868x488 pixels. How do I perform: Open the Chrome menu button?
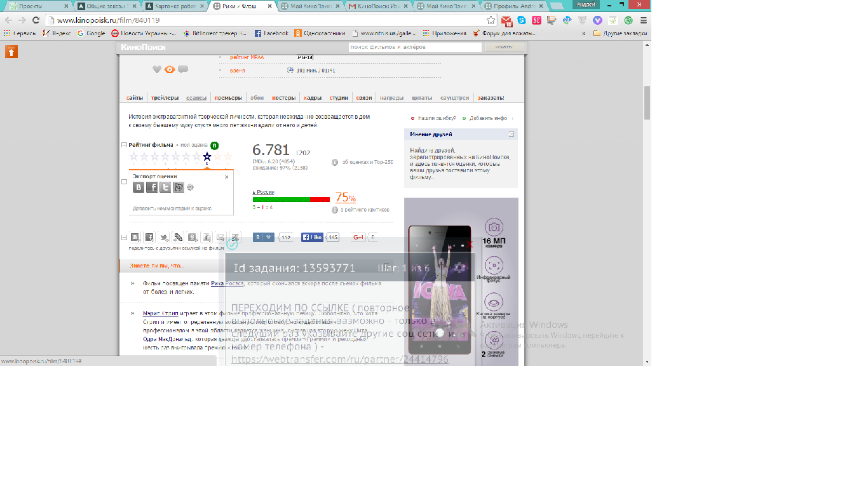(x=644, y=20)
